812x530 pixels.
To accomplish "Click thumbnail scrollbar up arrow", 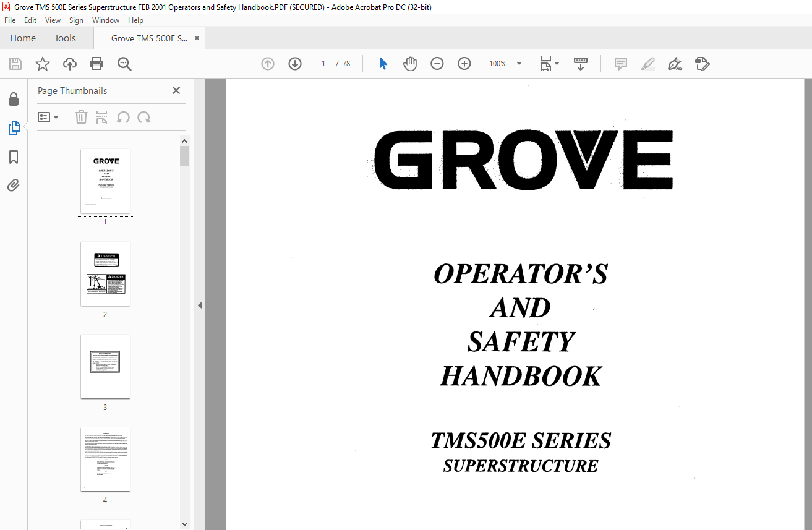I will 184,140.
